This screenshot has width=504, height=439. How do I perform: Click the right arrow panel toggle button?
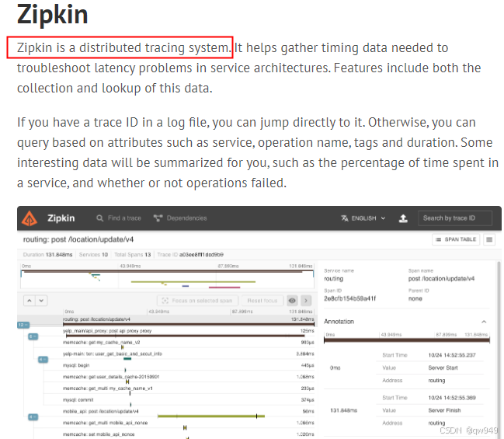[306, 301]
